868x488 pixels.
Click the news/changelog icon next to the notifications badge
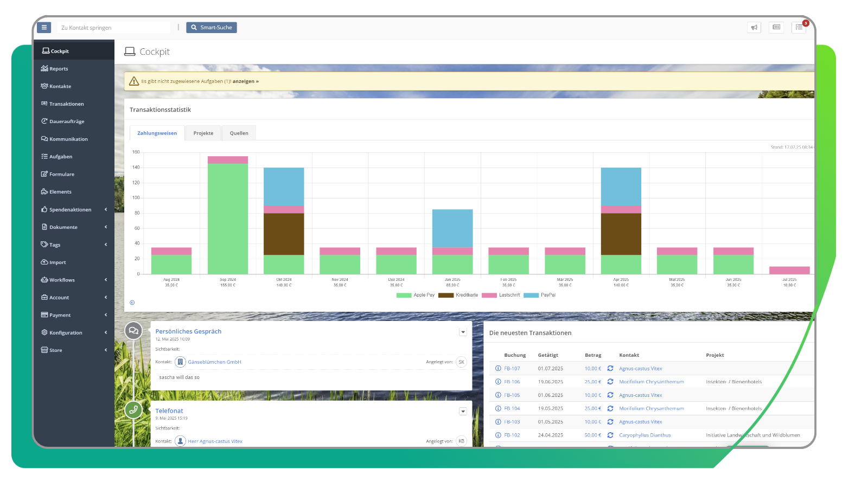(776, 27)
